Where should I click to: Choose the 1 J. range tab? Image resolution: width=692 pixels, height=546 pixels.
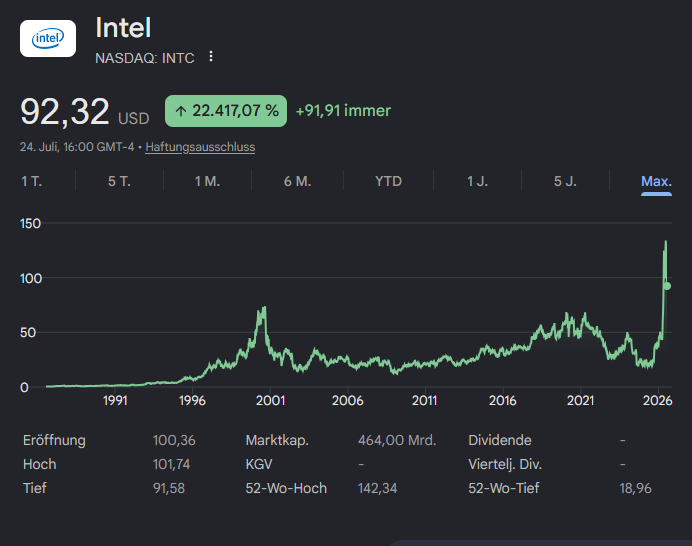478,181
